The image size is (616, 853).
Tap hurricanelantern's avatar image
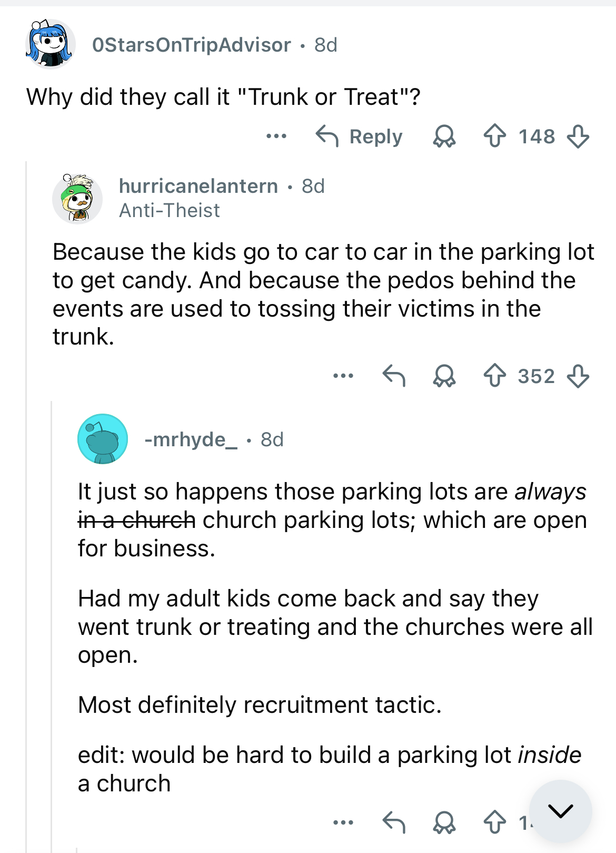pos(77,198)
